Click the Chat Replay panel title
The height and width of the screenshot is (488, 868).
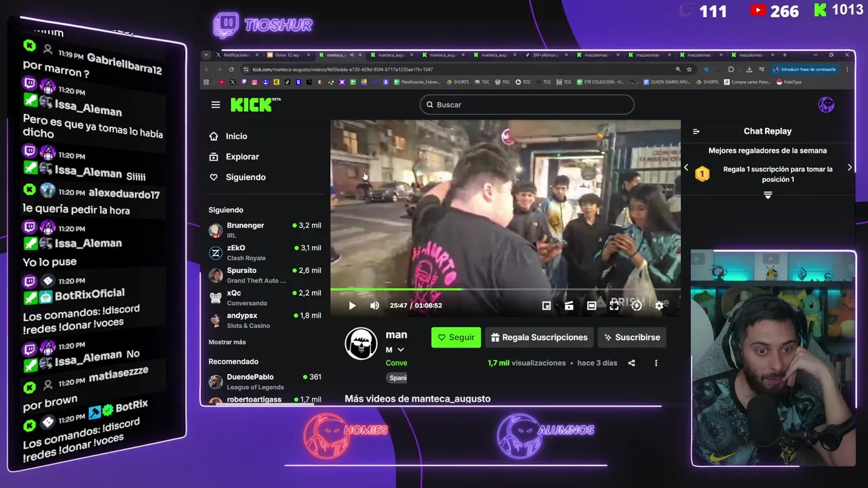pos(768,131)
